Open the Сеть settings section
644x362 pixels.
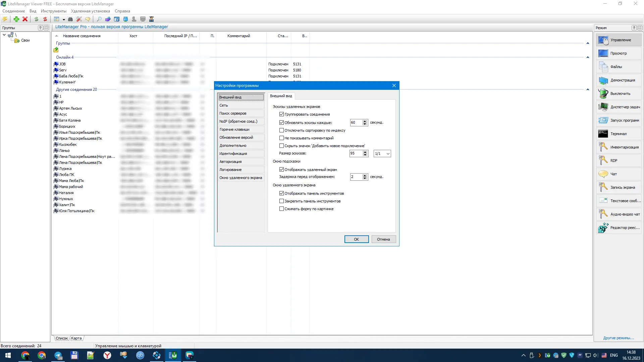pyautogui.click(x=241, y=105)
